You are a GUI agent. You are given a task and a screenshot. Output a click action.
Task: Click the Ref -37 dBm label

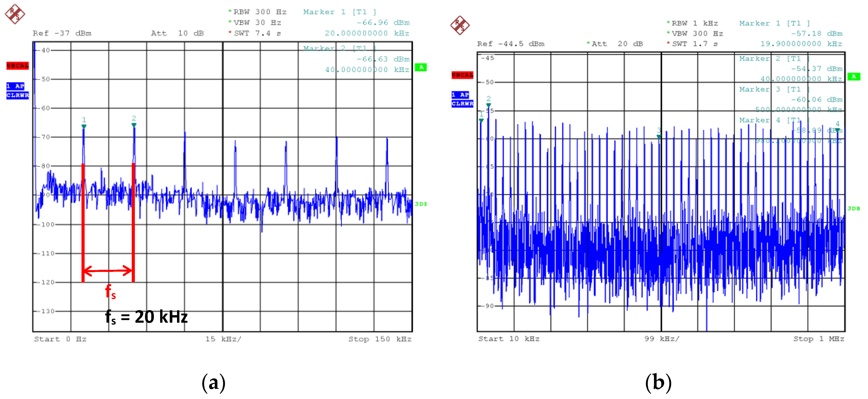[62, 33]
